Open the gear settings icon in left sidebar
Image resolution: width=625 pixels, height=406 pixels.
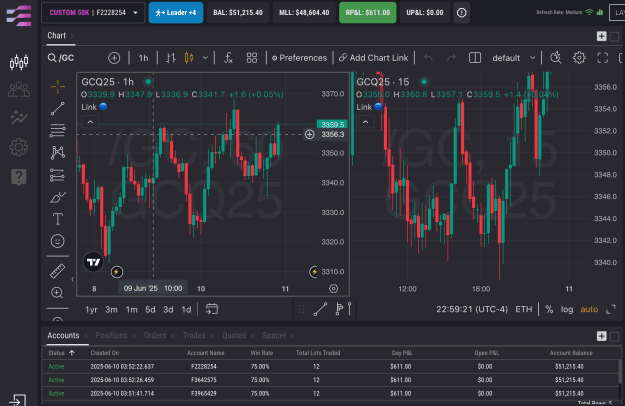point(19,147)
